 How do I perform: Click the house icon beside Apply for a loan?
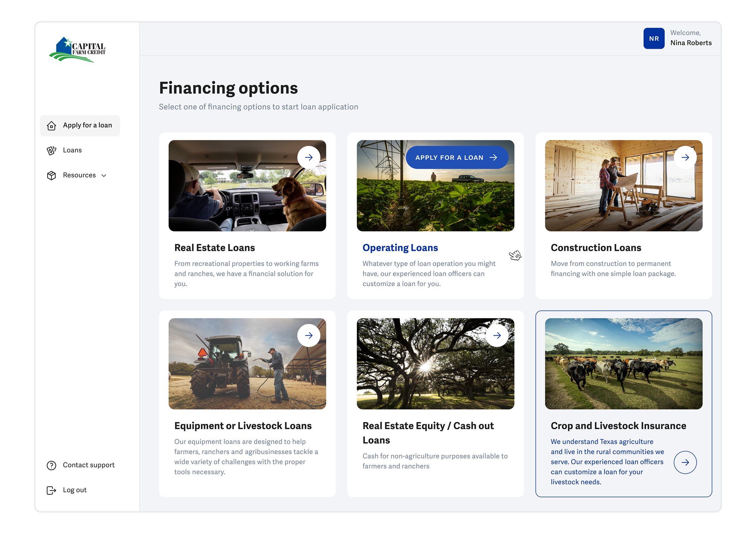point(51,126)
